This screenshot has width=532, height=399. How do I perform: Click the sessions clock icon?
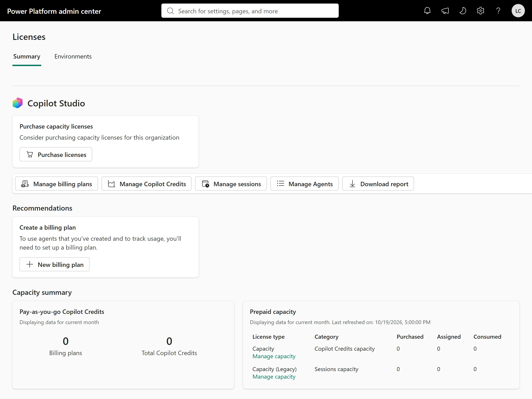(x=205, y=184)
